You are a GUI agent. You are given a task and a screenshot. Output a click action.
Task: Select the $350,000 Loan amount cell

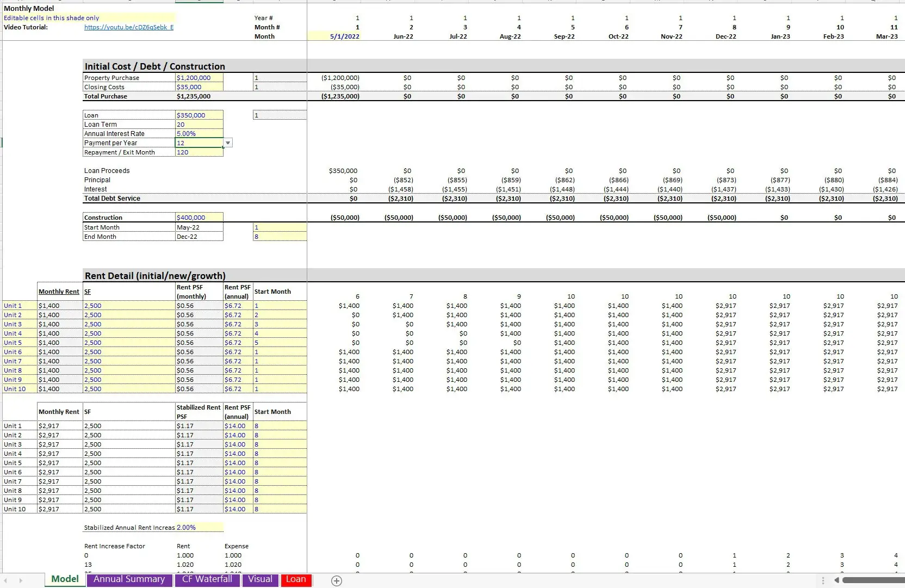click(x=199, y=115)
